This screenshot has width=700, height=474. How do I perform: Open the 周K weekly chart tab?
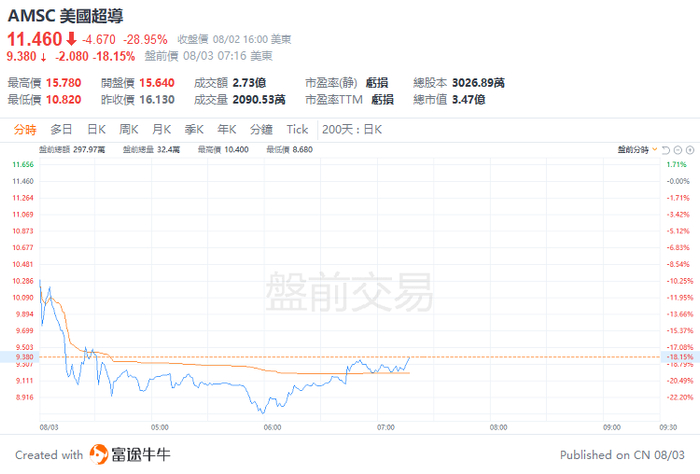(x=129, y=129)
